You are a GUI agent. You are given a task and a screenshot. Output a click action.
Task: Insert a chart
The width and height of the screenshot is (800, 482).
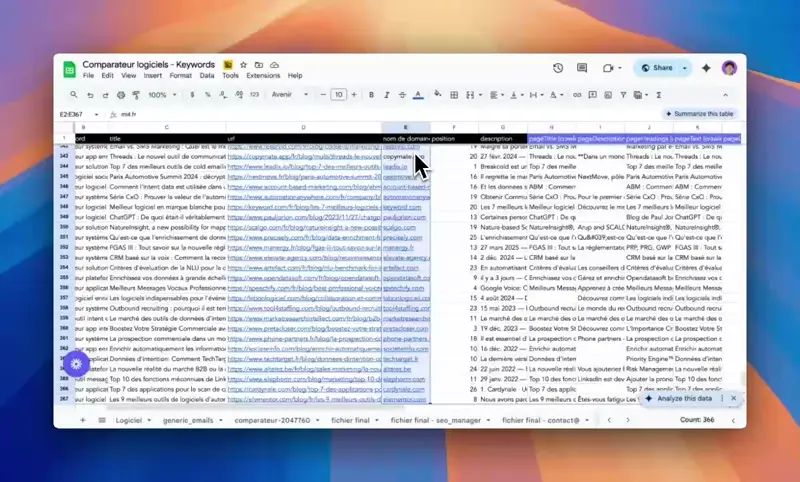pyautogui.click(x=608, y=95)
